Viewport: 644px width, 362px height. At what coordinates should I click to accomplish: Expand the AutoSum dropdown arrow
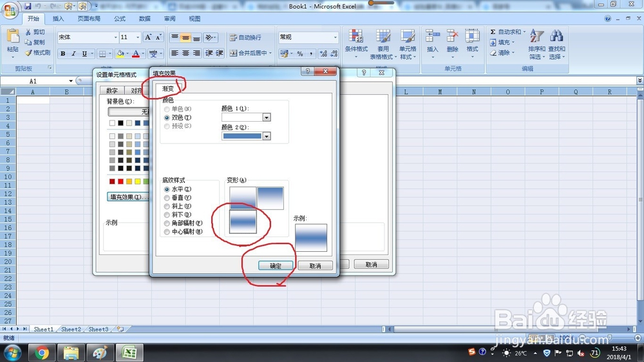(524, 32)
